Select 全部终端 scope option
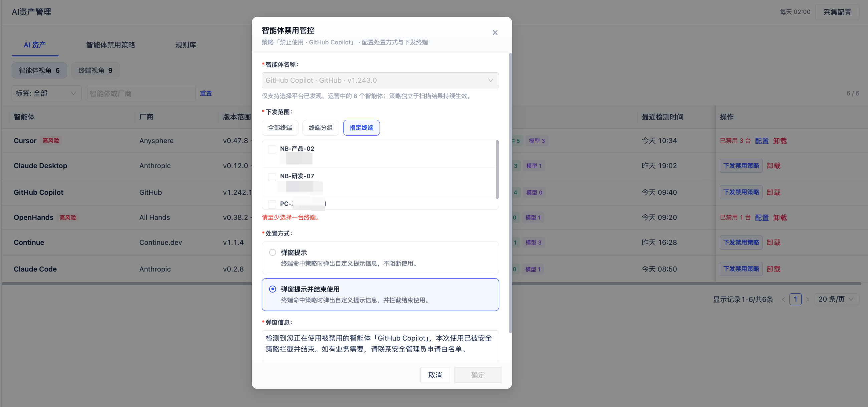Screen dimensions: 868x407 [x=280, y=127]
